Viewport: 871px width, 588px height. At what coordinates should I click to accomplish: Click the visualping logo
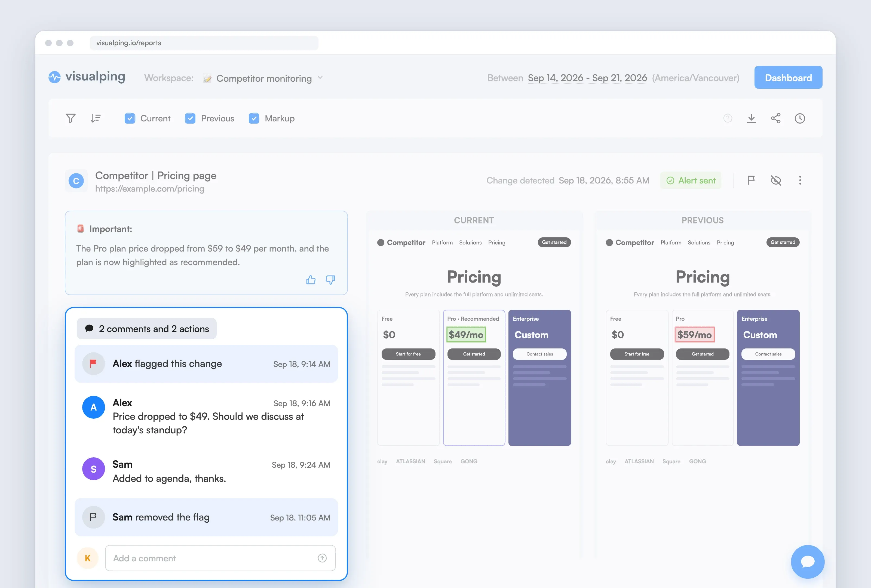[87, 77]
